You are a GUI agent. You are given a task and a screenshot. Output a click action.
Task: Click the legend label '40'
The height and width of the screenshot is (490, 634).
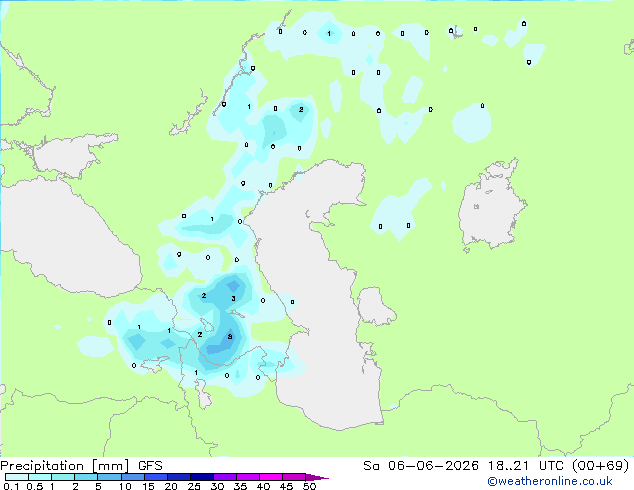pos(263,486)
